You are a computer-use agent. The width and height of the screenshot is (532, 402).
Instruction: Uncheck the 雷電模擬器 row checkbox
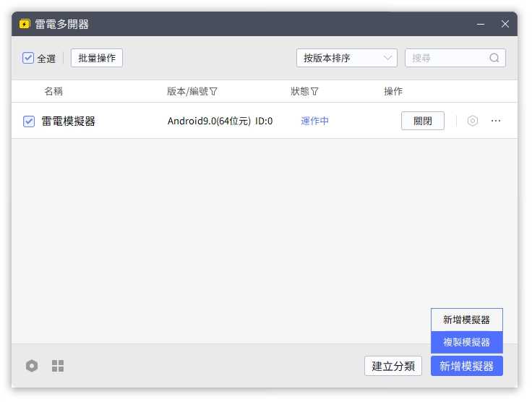tap(29, 121)
